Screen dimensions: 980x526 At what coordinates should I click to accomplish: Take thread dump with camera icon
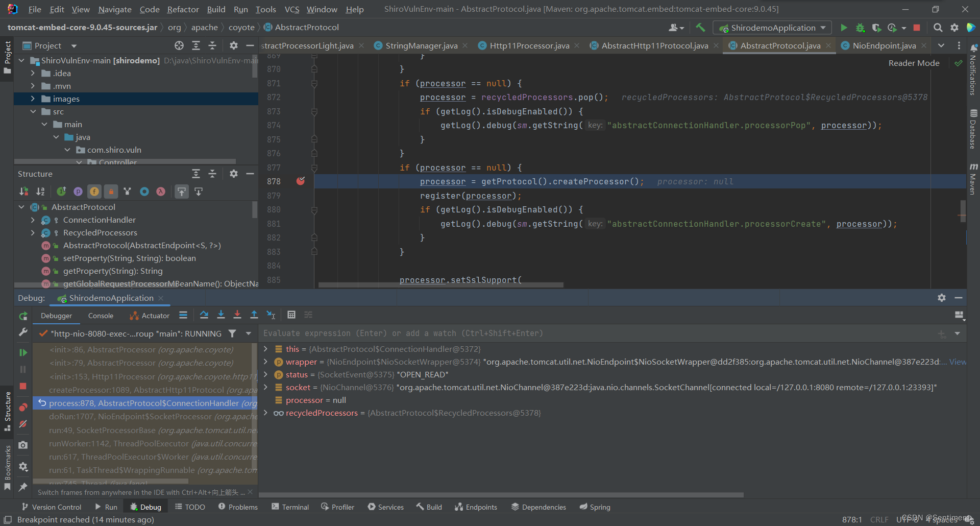pos(23,445)
